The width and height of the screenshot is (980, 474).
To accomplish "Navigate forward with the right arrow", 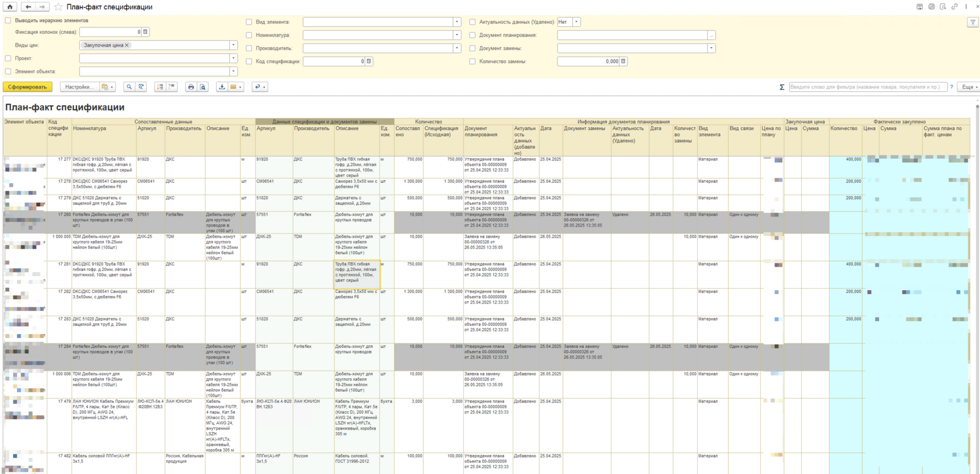I will click(x=42, y=7).
